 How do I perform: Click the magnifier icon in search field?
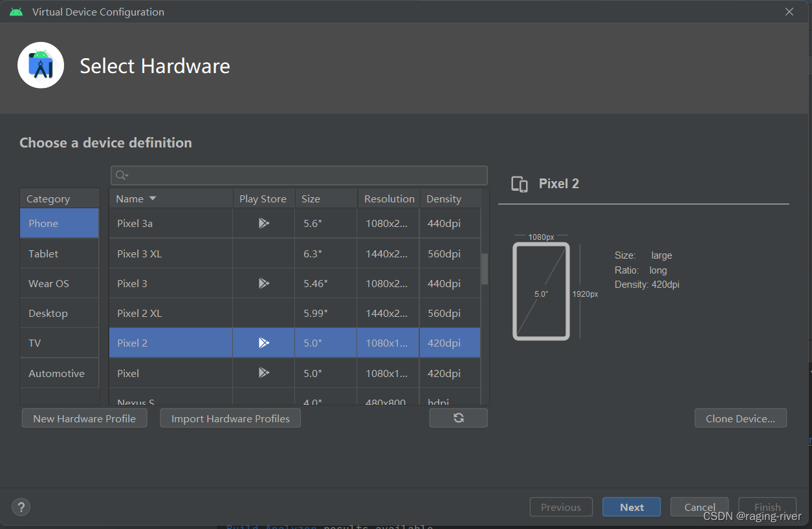point(122,175)
